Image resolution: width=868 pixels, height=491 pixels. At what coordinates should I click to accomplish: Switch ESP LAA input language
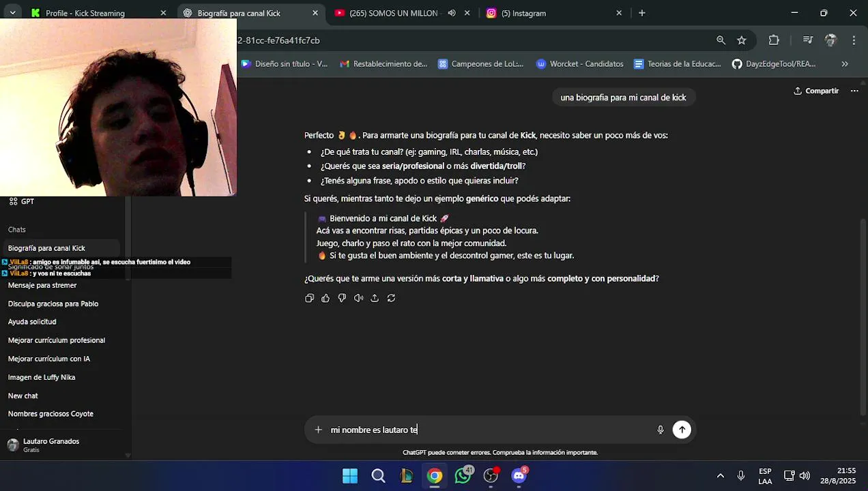[x=765, y=476]
